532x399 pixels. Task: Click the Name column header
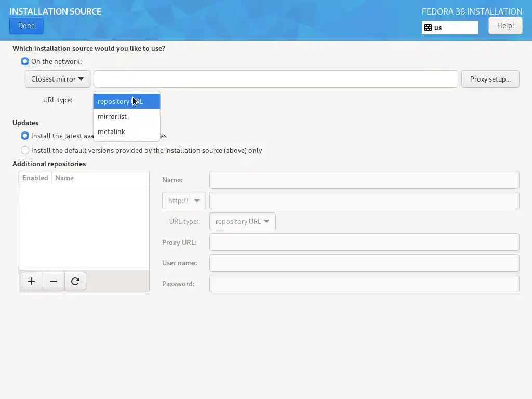[100, 178]
